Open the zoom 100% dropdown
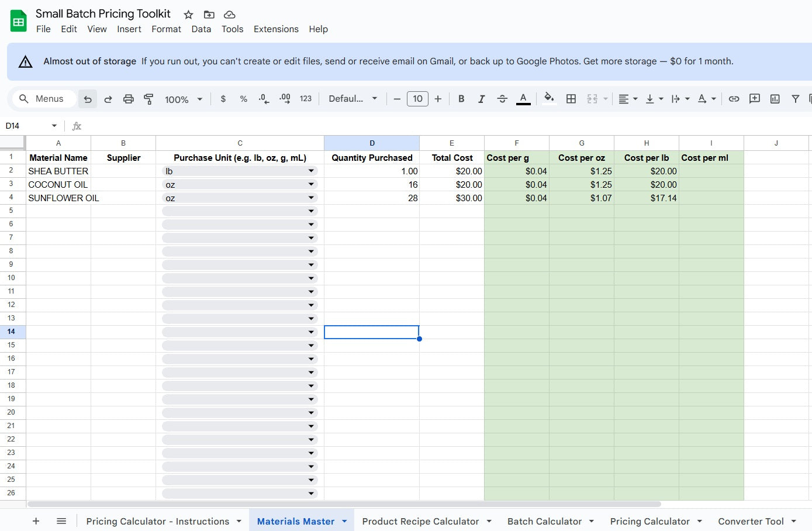This screenshot has width=812, height=531. (x=183, y=99)
